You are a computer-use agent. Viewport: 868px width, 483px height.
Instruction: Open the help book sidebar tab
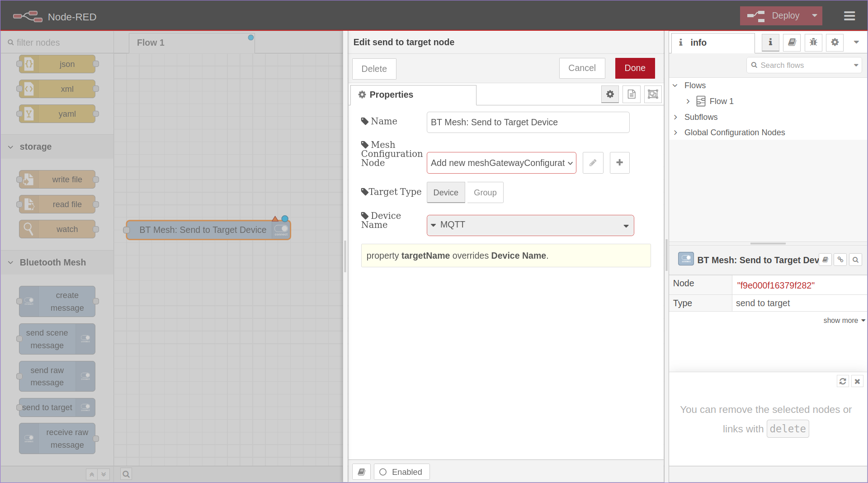click(x=792, y=43)
